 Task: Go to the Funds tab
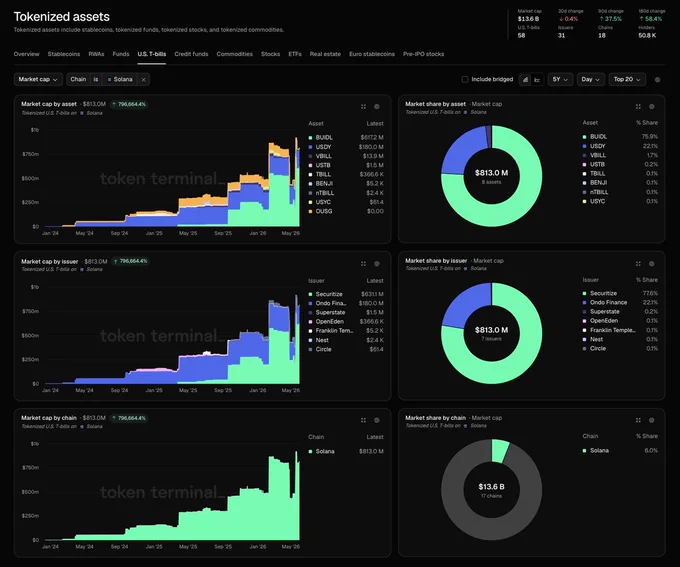pos(121,54)
